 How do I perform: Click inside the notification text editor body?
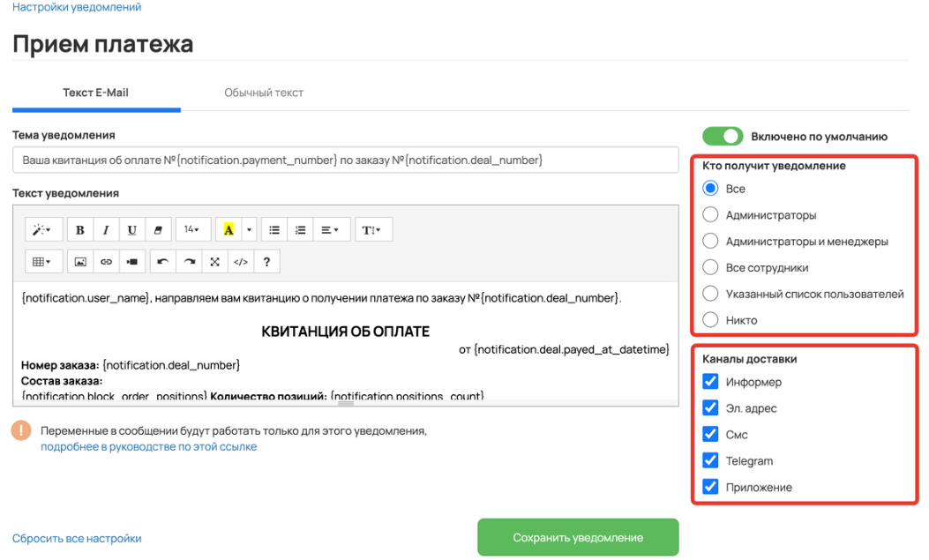point(346,343)
